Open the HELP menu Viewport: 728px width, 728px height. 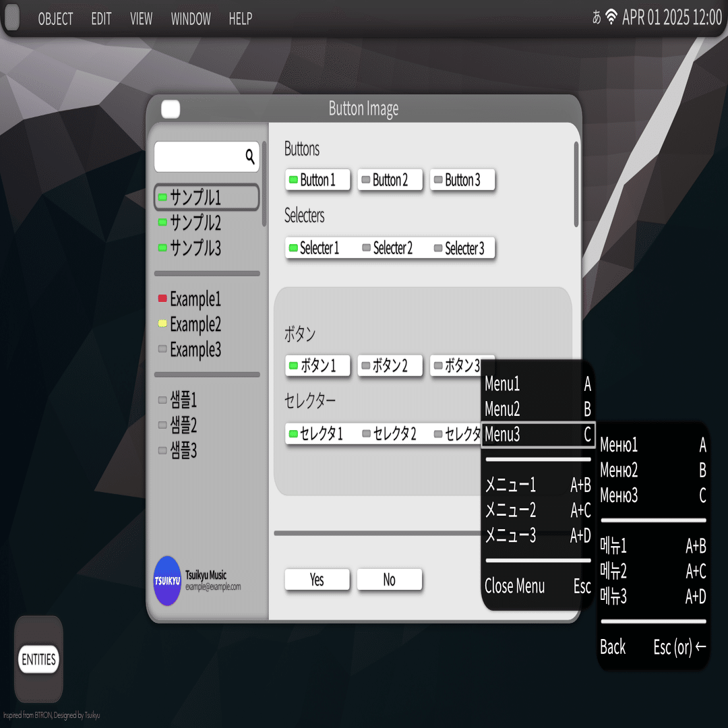[240, 19]
